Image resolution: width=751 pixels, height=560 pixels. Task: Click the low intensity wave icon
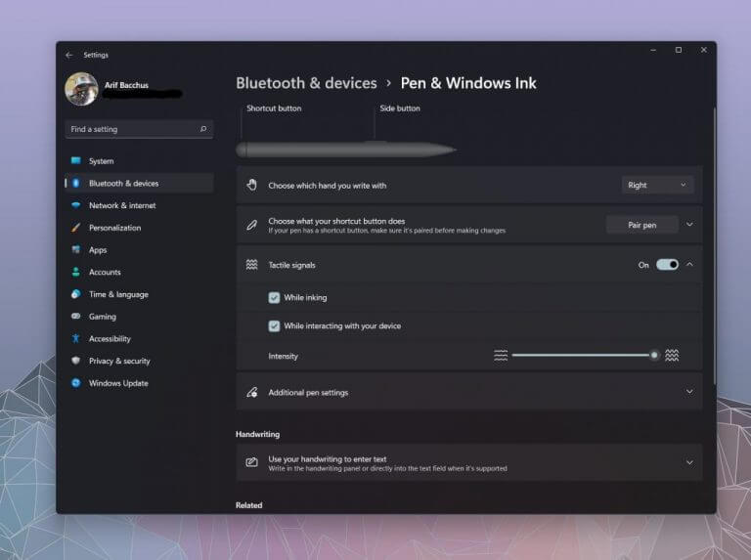[x=501, y=355]
